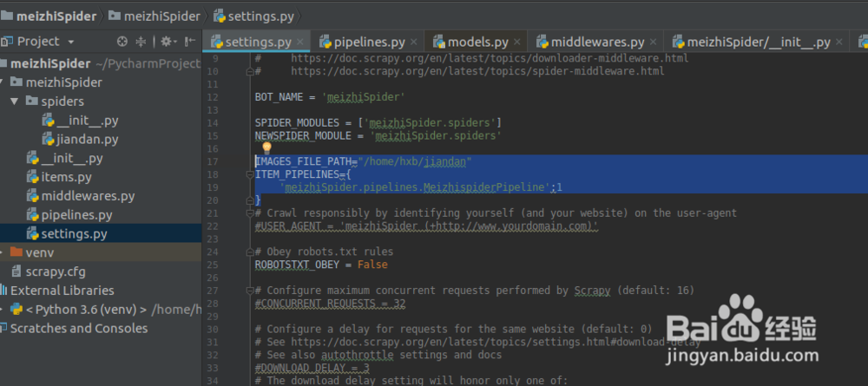Select the meizhiSpider package folder in tree

63,82
